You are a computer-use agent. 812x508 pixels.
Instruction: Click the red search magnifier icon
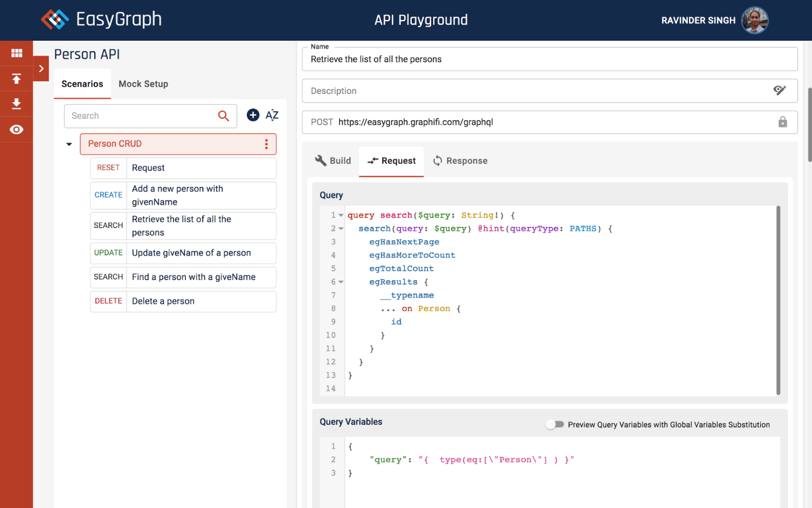223,116
